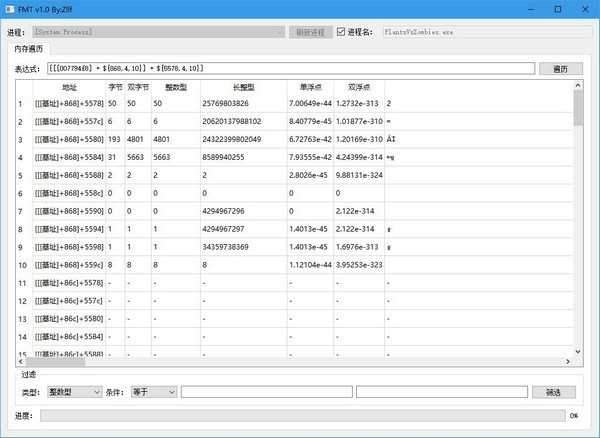Open the 类型 dropdown showing 整数型
The height and width of the screenshot is (438, 600).
74,392
